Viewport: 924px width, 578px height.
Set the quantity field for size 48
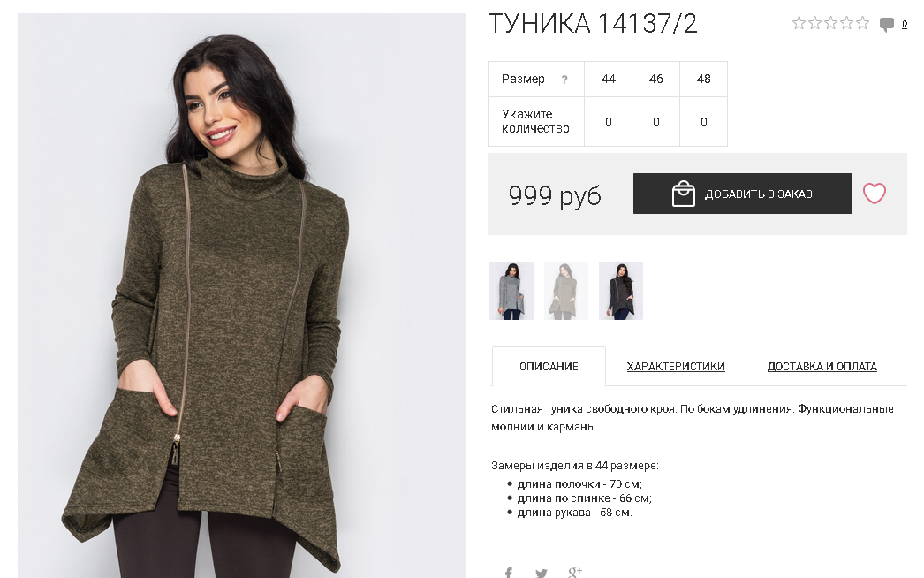(x=704, y=122)
